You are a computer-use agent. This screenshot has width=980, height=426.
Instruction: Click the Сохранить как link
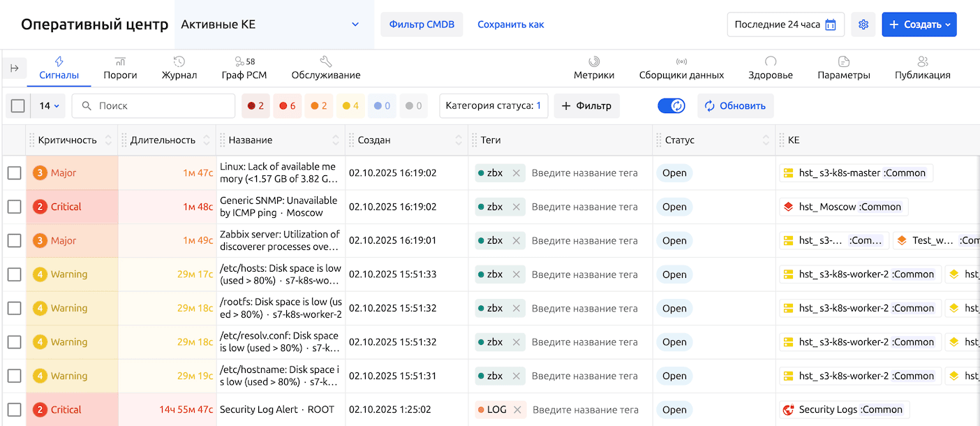point(510,24)
